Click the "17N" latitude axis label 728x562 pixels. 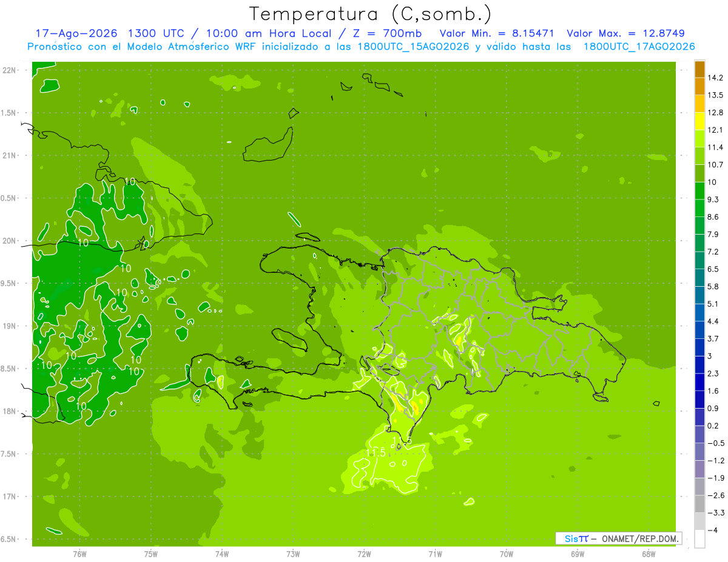click(10, 497)
